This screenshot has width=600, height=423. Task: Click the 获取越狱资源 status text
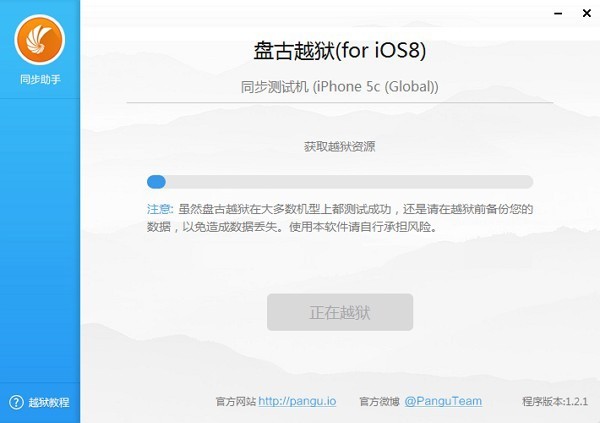click(x=340, y=147)
